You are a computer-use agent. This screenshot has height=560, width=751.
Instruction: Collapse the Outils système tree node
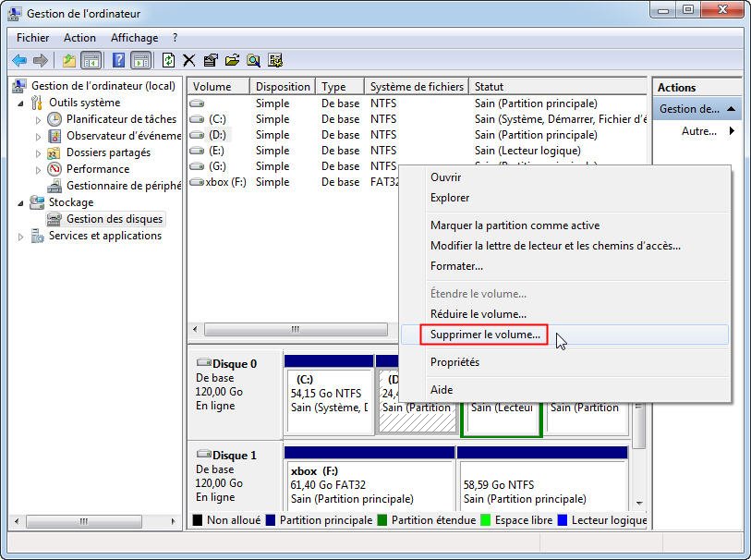tap(20, 103)
